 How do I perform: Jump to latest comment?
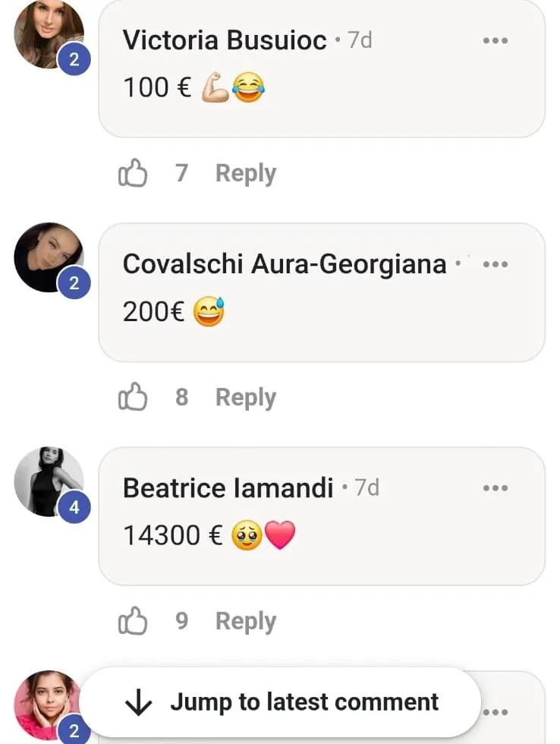coord(304,702)
